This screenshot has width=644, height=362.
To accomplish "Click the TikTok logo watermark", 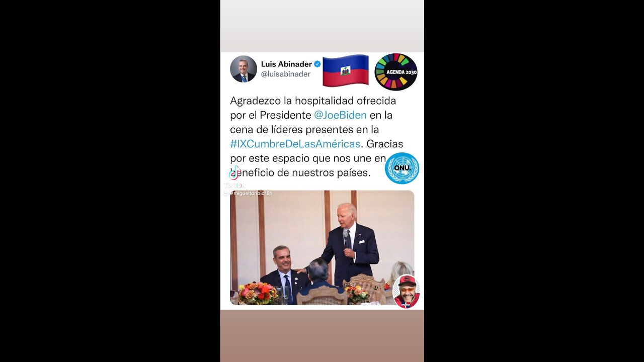I will (x=234, y=172).
